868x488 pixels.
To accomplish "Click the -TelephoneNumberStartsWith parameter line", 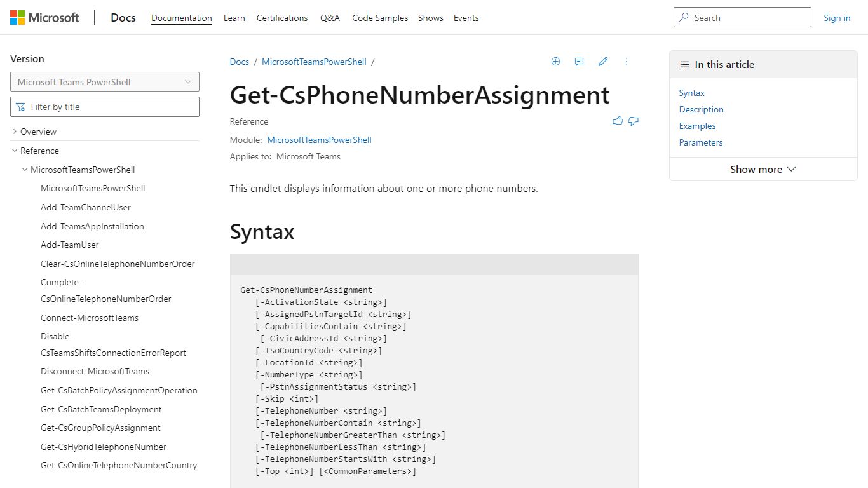I will (346, 459).
